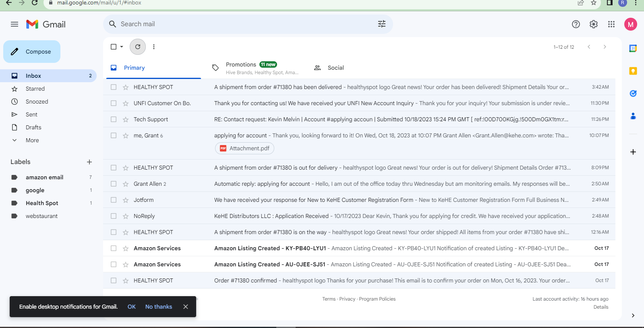
Task: Click the Gmail logo
Action: (x=46, y=24)
